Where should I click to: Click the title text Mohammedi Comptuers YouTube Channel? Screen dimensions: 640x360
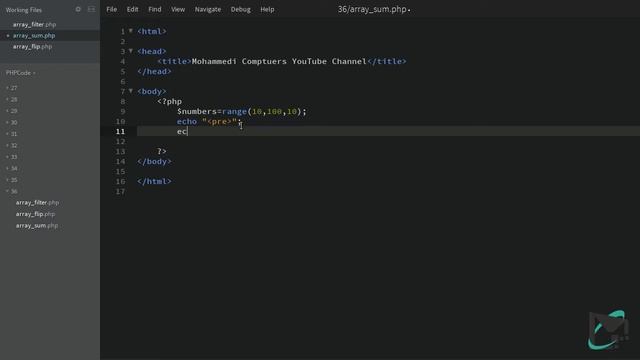point(279,61)
